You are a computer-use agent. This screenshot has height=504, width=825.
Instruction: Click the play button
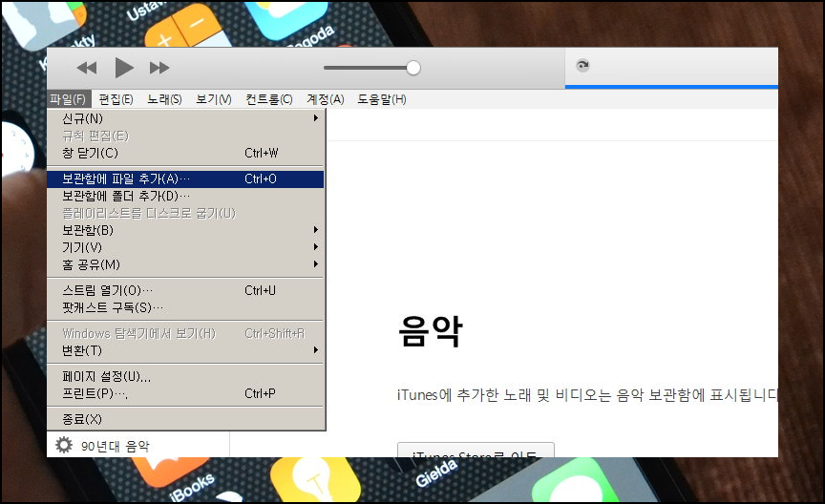[124, 68]
